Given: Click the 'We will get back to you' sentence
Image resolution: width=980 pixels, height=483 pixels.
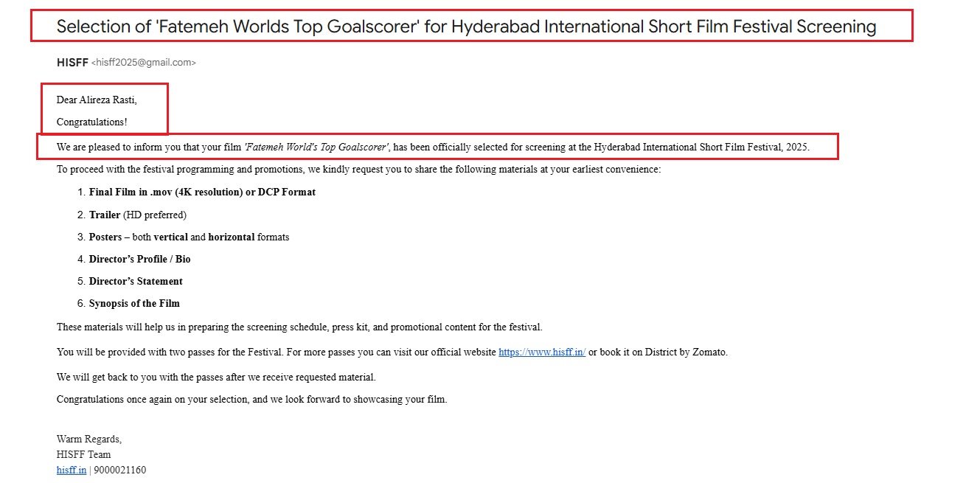Looking at the screenshot, I should (x=216, y=378).
